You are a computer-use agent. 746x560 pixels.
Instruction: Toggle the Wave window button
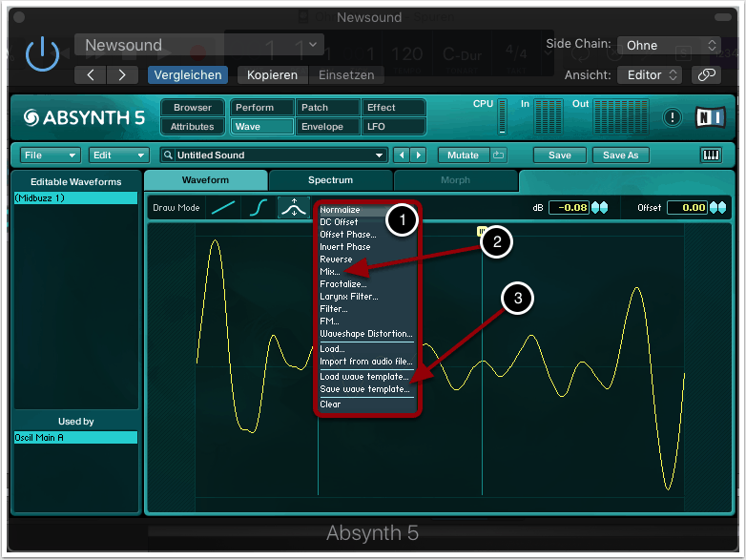[262, 126]
